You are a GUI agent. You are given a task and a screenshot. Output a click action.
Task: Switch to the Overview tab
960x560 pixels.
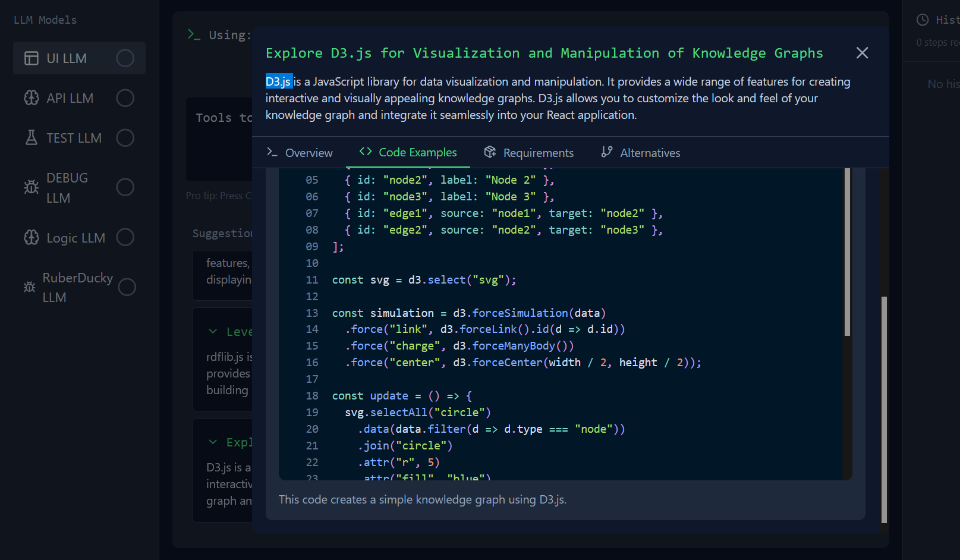(x=300, y=153)
